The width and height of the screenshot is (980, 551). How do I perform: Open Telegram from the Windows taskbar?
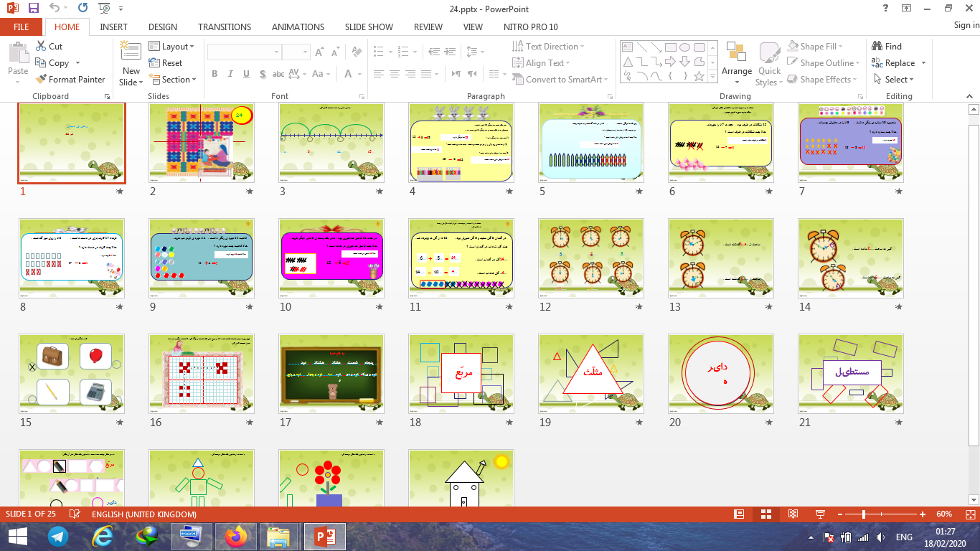pos(58,536)
